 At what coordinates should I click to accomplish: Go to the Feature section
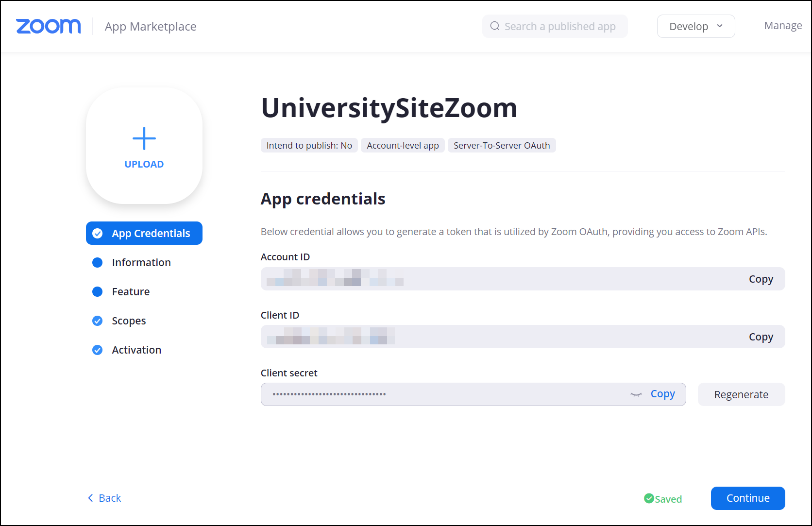click(x=131, y=291)
